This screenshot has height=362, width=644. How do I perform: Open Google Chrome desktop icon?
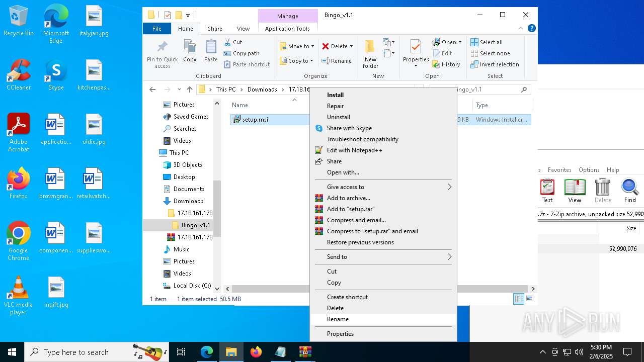pos(18,241)
